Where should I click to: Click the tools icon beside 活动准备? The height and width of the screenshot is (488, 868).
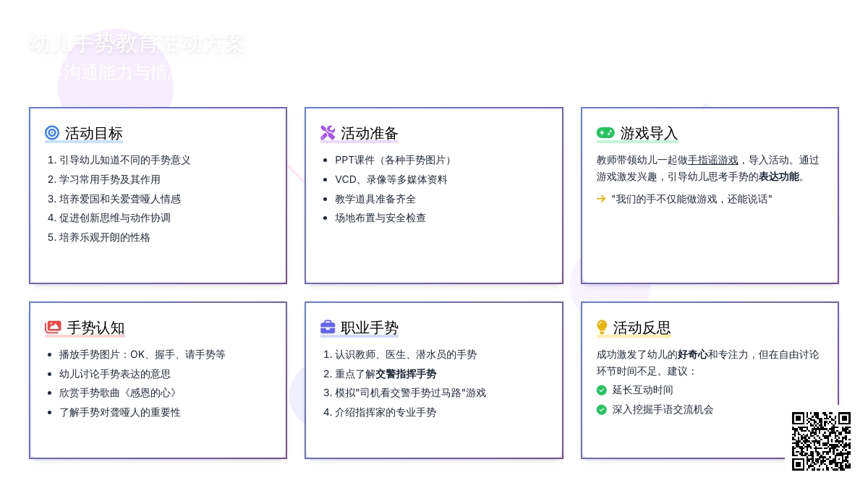[x=328, y=133]
